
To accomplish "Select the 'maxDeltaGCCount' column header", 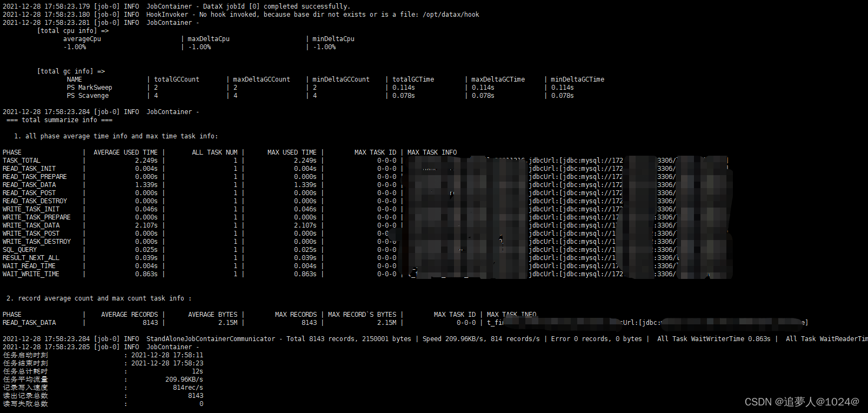I will click(x=262, y=79).
